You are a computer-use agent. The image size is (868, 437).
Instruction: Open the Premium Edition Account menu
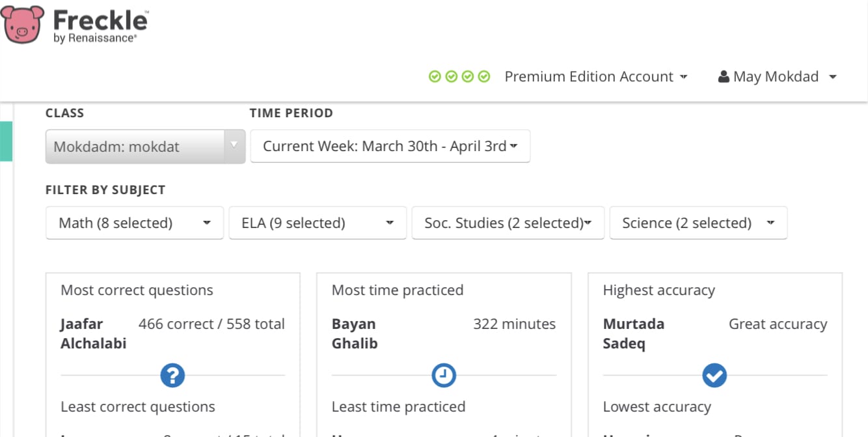tap(595, 77)
